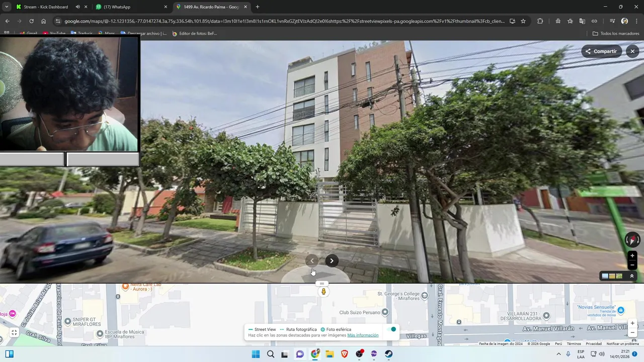Go to previous Street View image arrow
The width and height of the screenshot is (644, 362).
312,260
